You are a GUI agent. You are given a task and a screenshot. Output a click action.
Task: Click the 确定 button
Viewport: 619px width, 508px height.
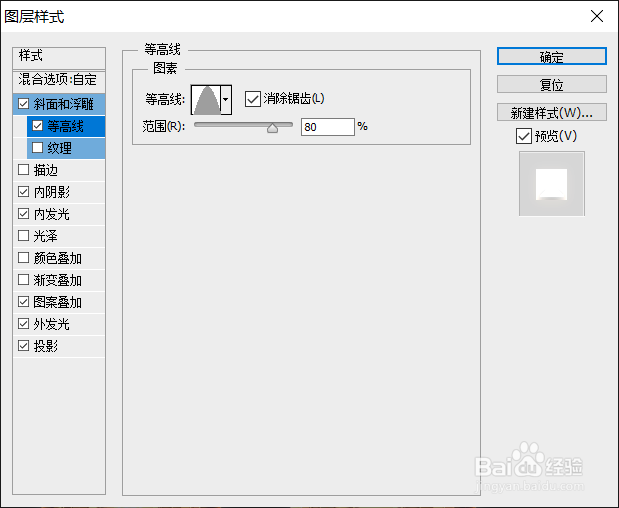pyautogui.click(x=551, y=56)
